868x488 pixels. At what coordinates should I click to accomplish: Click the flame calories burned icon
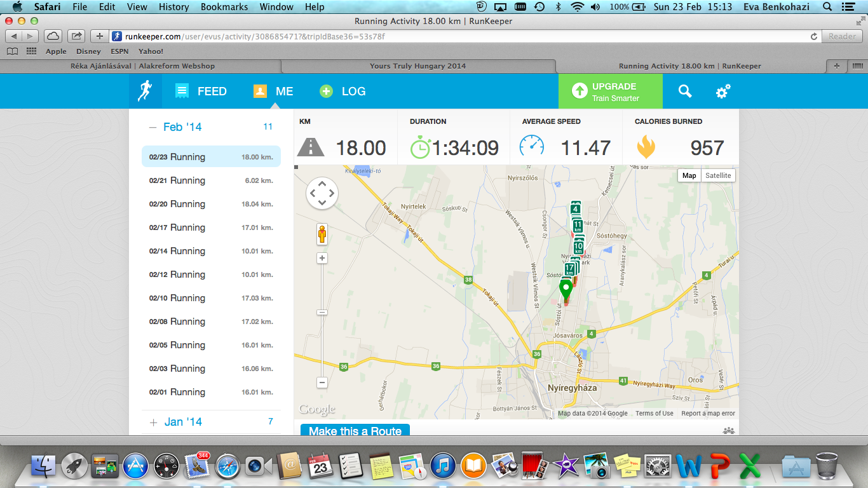646,147
